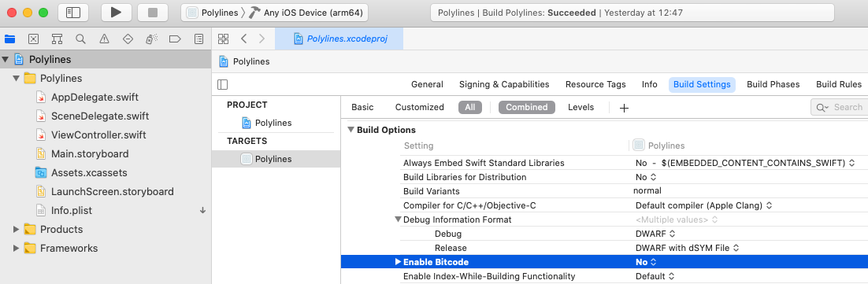Screen dimensions: 868x284
Task: Select Levels settings view
Action: tap(581, 107)
